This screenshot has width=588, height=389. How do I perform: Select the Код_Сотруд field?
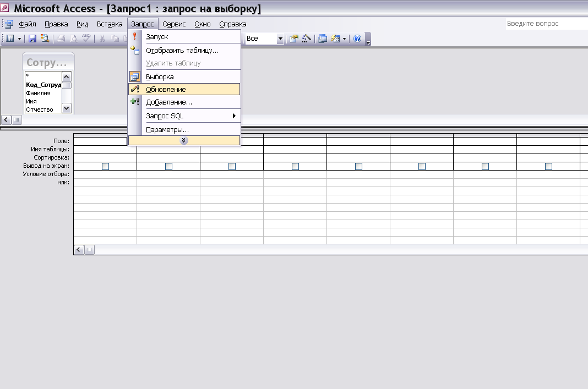click(x=43, y=85)
